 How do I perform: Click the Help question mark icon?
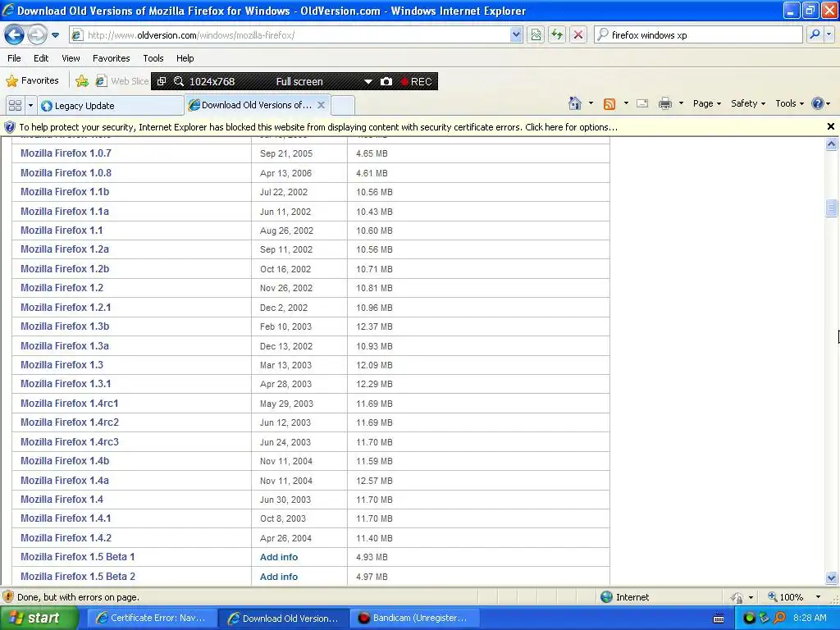coord(818,103)
